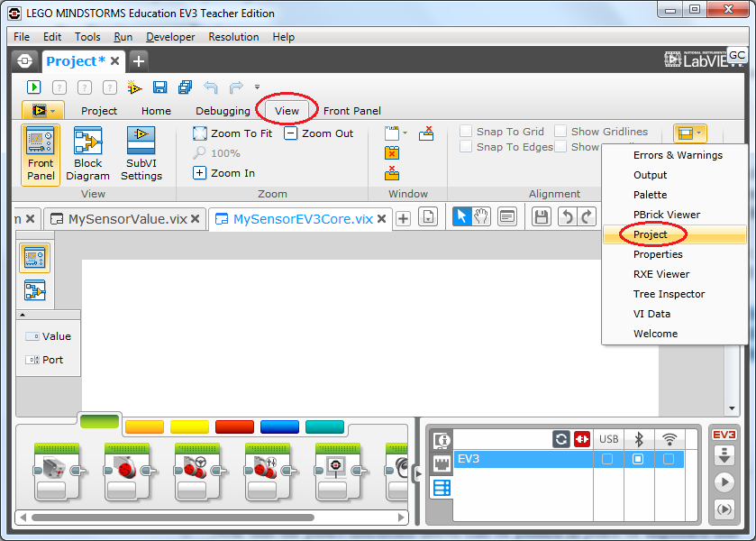Run the program with the EV3 play button
Viewport: 756px width, 541px height.
click(724, 482)
